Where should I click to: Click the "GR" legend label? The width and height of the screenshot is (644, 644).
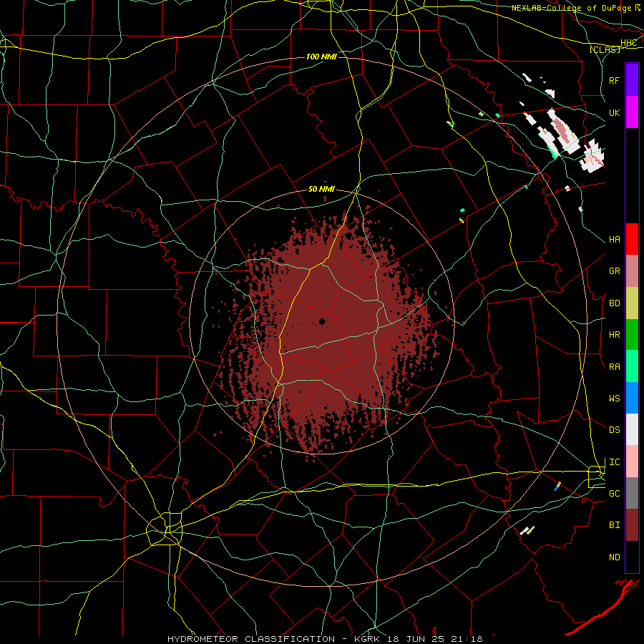[614, 271]
